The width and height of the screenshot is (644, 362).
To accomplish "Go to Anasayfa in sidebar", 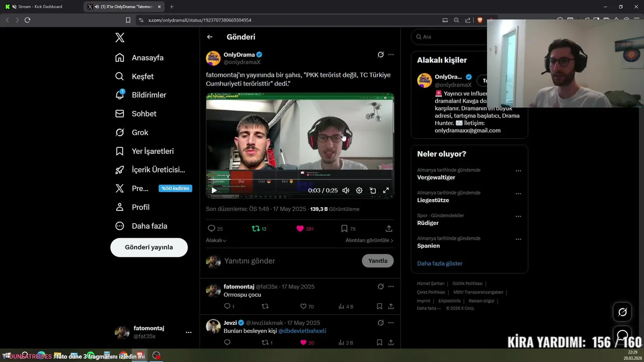I will click(139, 58).
